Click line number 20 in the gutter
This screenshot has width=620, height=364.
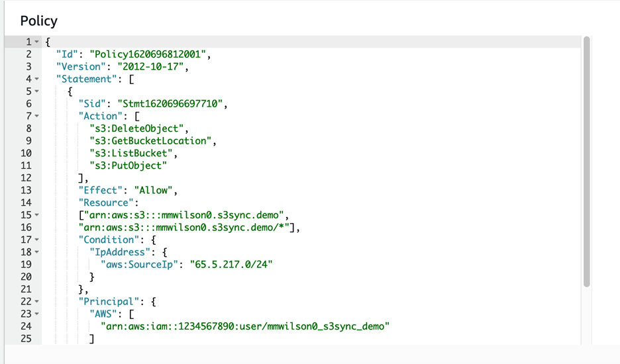(26, 277)
